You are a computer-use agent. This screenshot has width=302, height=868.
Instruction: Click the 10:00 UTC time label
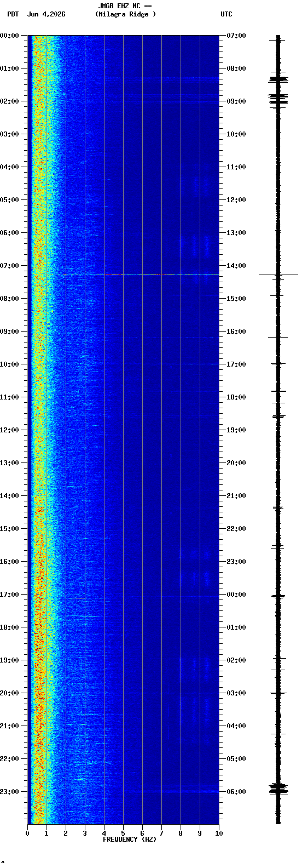(x=236, y=134)
